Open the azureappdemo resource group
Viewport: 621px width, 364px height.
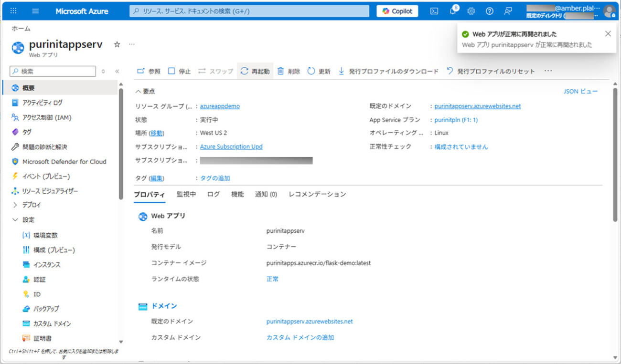pos(220,106)
